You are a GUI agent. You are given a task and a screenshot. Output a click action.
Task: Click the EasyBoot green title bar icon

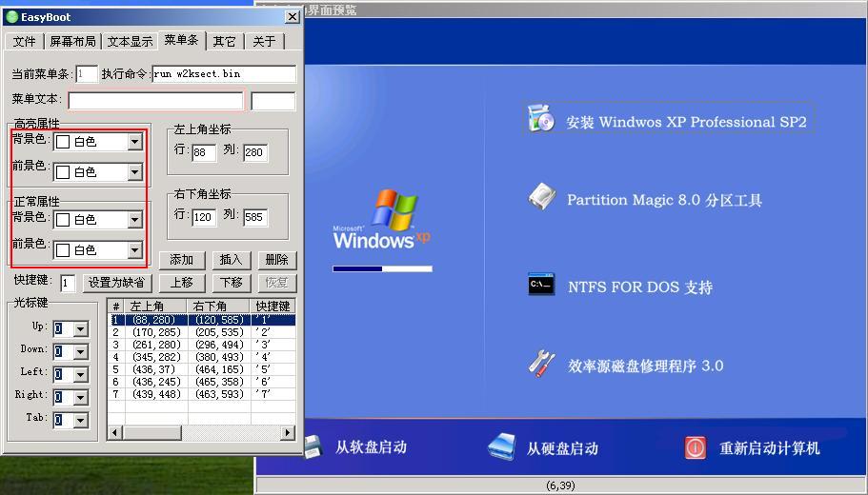click(x=11, y=17)
